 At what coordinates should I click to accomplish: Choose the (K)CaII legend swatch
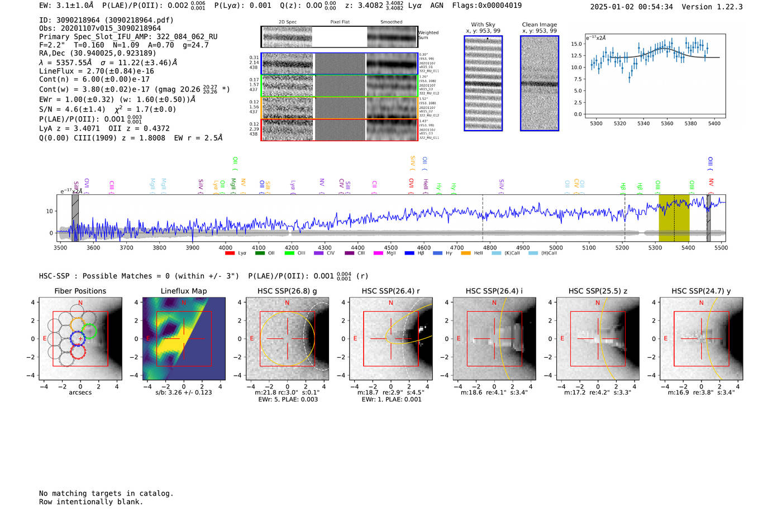[x=497, y=253]
